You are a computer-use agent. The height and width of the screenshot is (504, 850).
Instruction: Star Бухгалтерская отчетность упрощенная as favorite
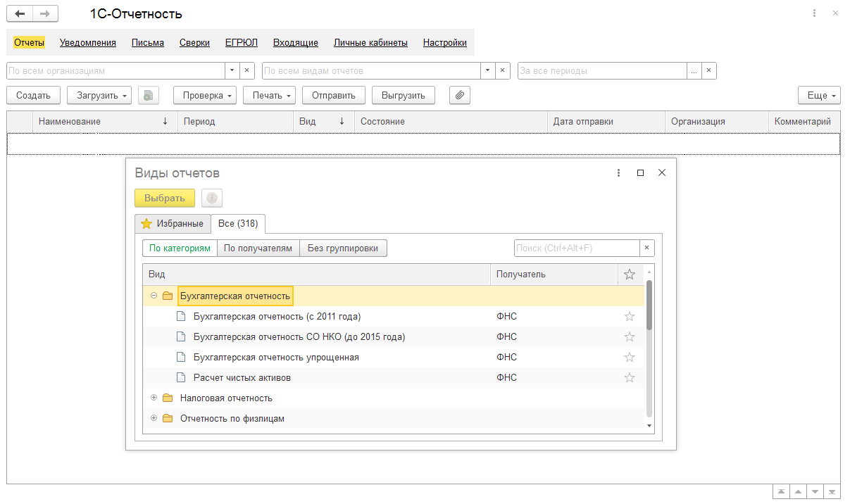(630, 358)
